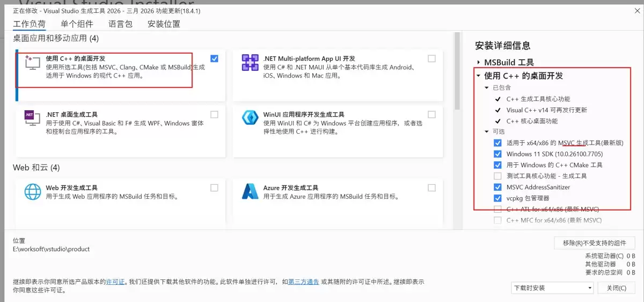Click the Azure 开发生成工具 icon
Screen dimensions: 644x302
click(250, 192)
